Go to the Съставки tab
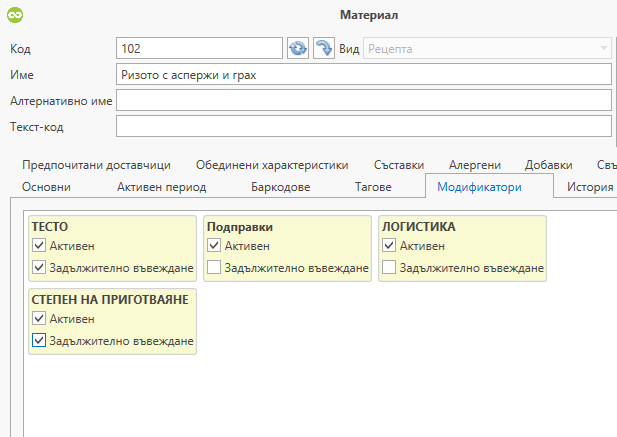The image size is (617, 437). tap(399, 165)
